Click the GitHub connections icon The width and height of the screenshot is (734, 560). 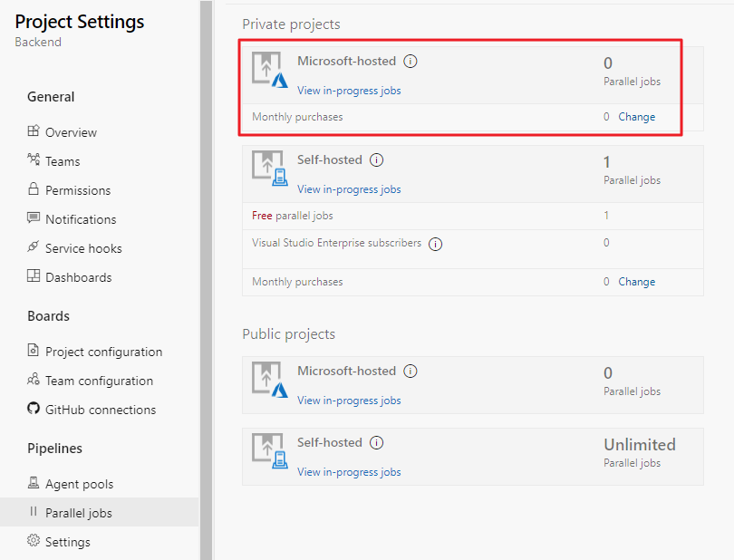coord(34,409)
